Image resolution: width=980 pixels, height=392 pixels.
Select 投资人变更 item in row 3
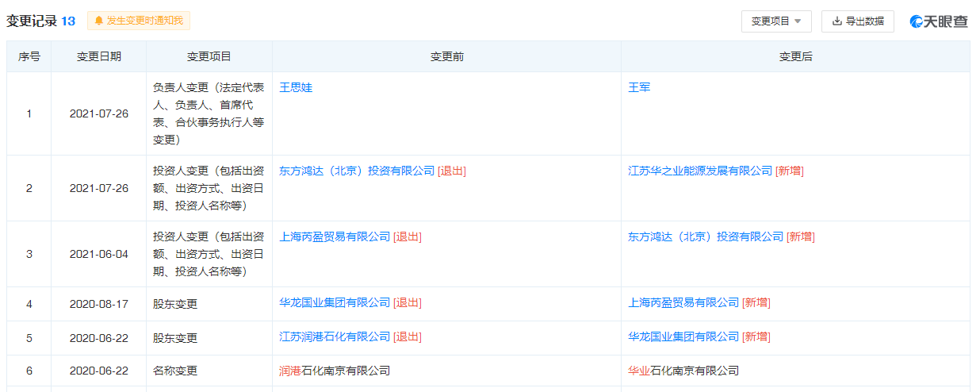point(209,254)
